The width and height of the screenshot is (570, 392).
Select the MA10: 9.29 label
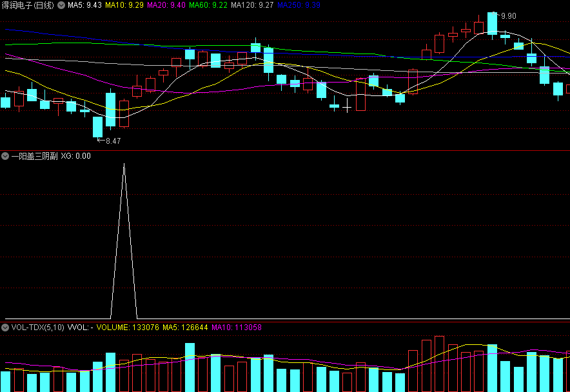point(124,5)
